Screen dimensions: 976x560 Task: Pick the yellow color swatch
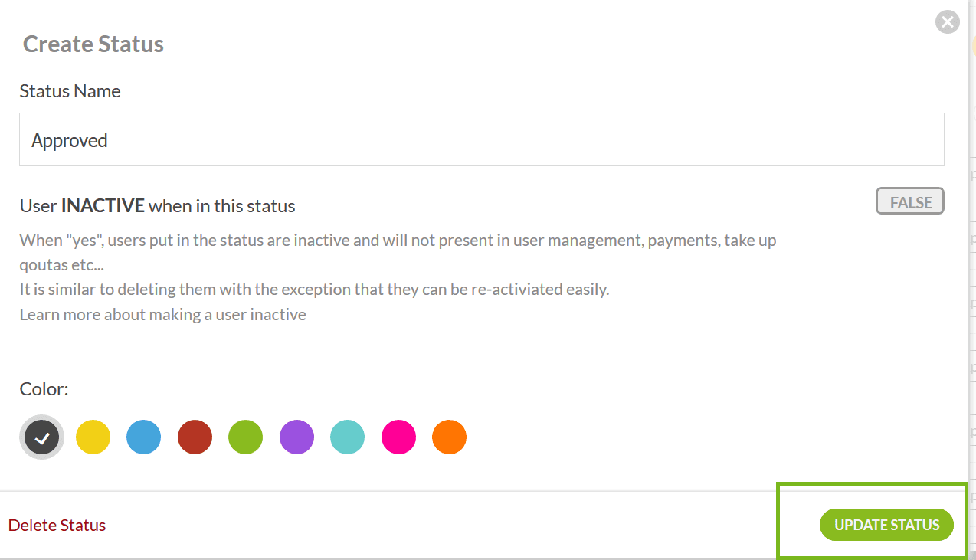coord(93,437)
